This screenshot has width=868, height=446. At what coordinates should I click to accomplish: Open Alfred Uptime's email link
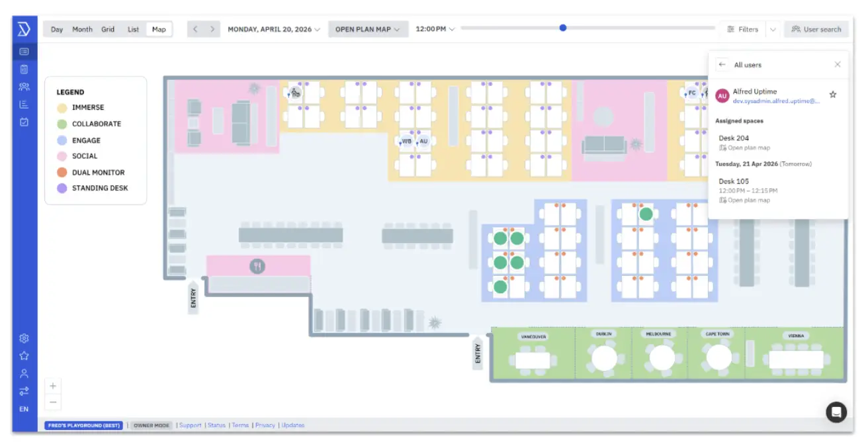pyautogui.click(x=776, y=101)
